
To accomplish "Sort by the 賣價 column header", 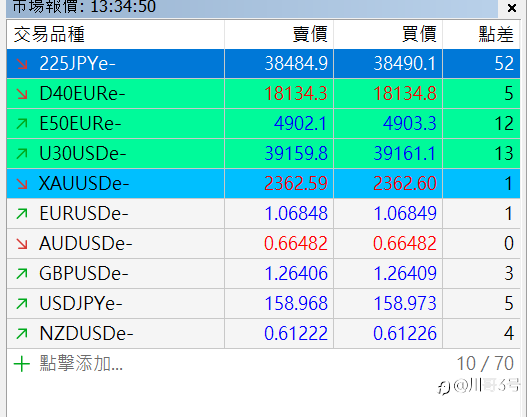I will pyautogui.click(x=279, y=34).
